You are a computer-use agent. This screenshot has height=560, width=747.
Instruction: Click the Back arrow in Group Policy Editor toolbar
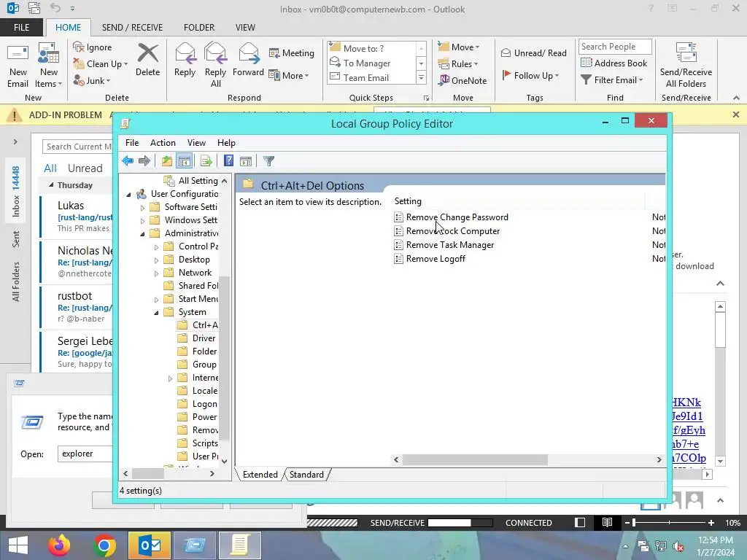128,161
